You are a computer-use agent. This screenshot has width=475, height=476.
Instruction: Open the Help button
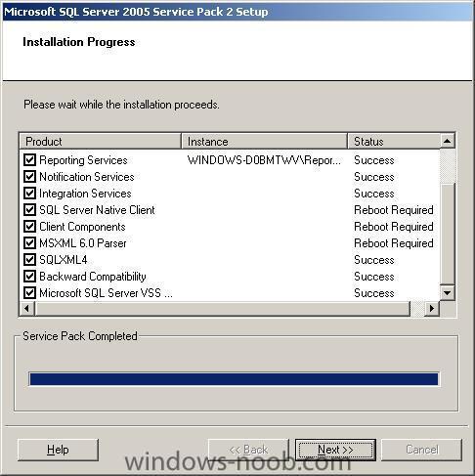(x=58, y=450)
